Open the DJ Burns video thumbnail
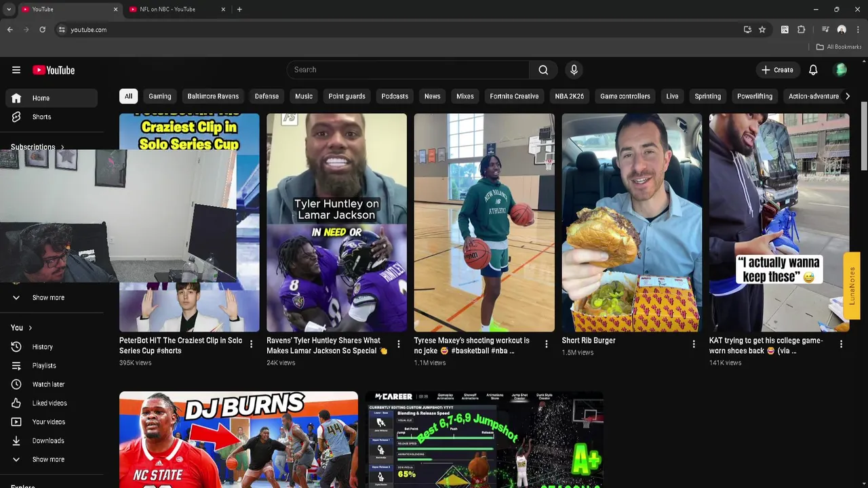Screen dimensions: 868x488 click(239, 439)
